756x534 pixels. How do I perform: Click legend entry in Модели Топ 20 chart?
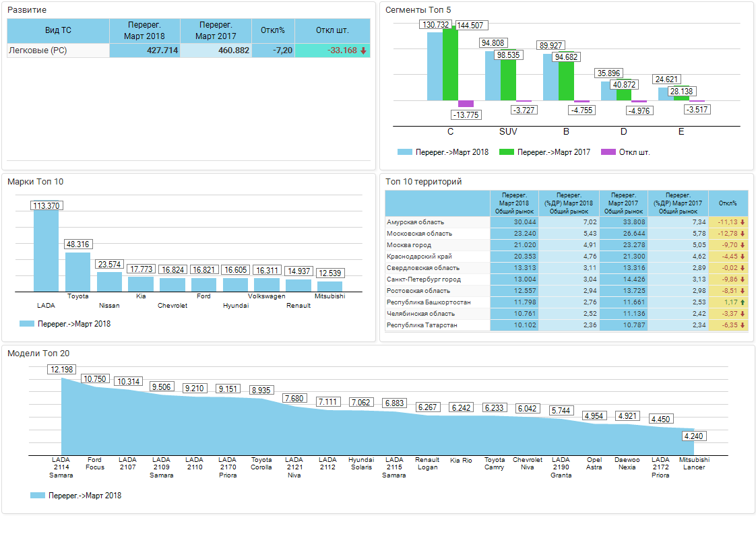[75, 496]
